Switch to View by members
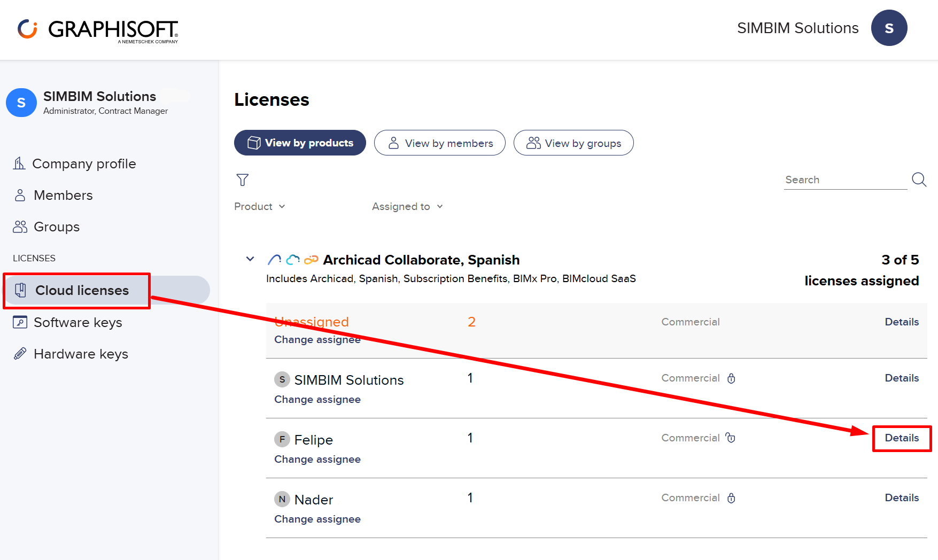Image resolution: width=938 pixels, height=560 pixels. pos(439,143)
